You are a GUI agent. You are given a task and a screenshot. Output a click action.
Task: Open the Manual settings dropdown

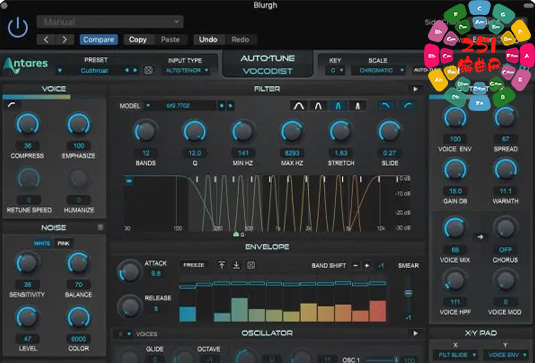click(x=110, y=22)
